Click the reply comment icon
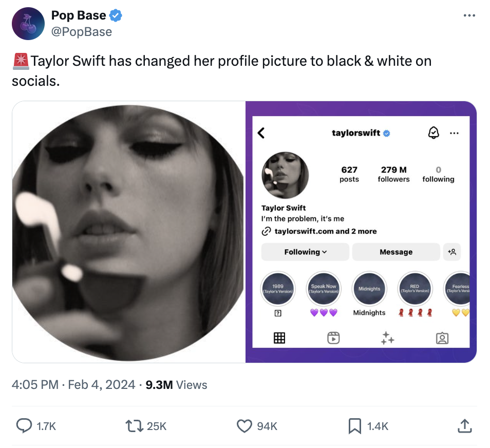 click(24, 425)
